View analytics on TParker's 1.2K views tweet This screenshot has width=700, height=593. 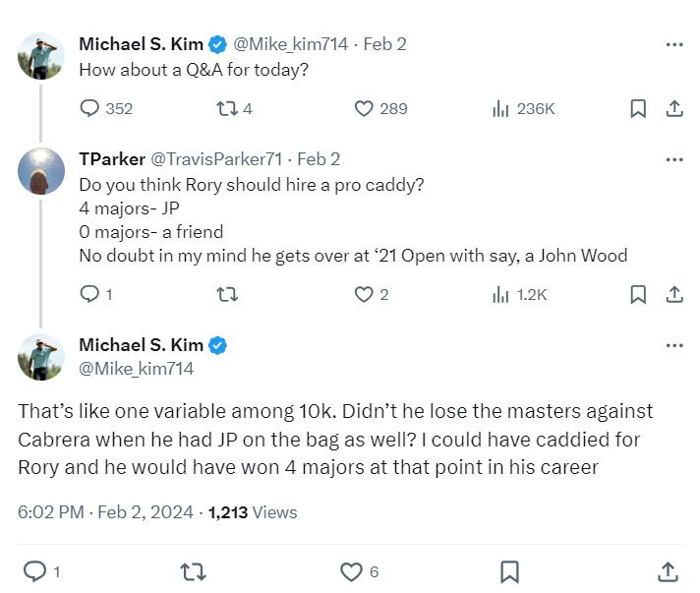coord(500,293)
